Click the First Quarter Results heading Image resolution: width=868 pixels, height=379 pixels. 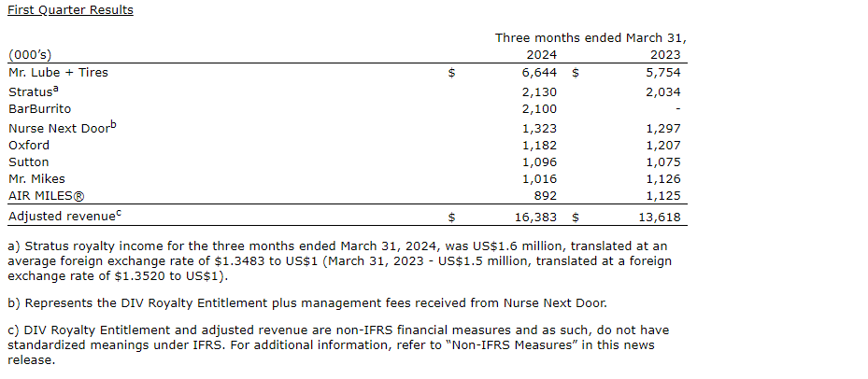click(70, 10)
